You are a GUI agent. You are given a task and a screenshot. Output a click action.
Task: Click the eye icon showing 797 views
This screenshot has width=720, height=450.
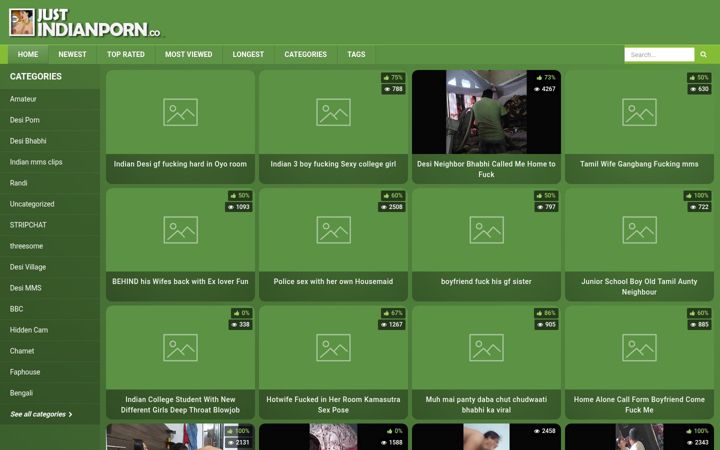tap(540, 207)
